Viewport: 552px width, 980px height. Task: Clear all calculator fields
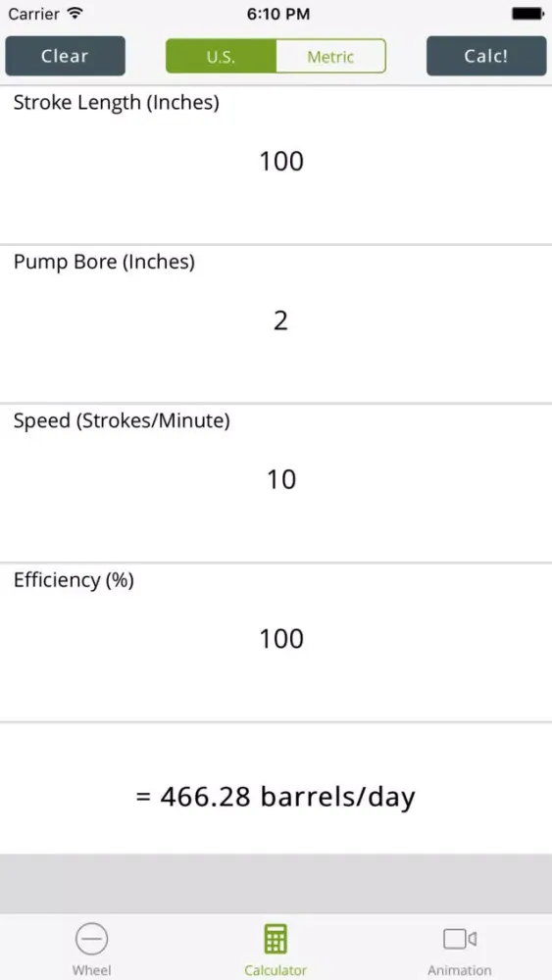click(x=65, y=56)
